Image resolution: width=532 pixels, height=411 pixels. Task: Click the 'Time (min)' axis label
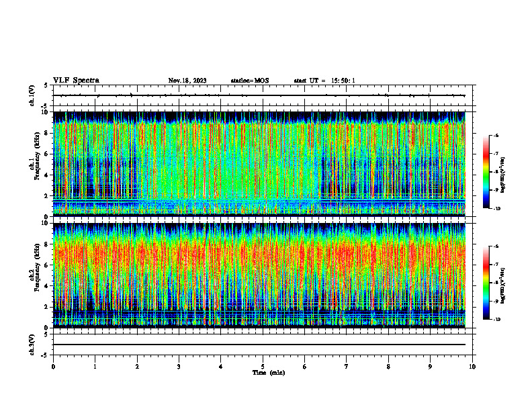[269, 373]
